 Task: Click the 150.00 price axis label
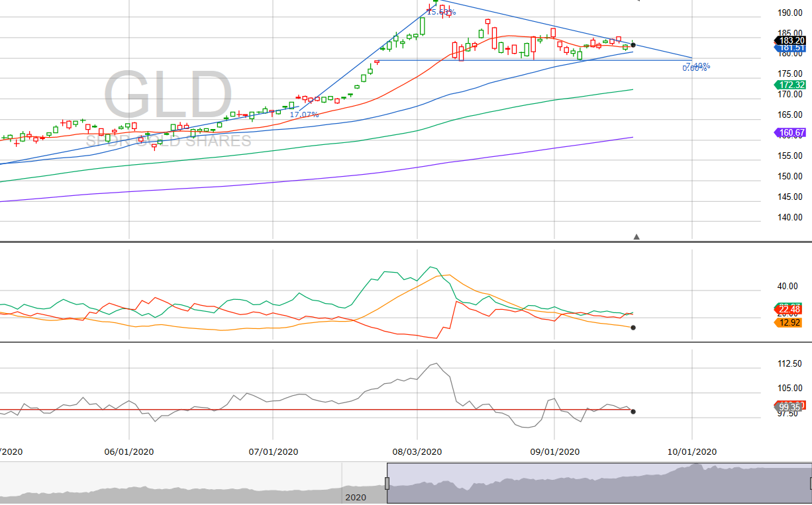click(x=790, y=176)
